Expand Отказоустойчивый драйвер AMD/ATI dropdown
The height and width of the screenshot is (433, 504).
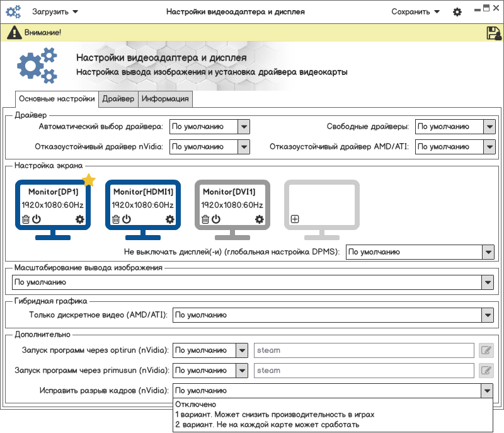tap(455, 147)
